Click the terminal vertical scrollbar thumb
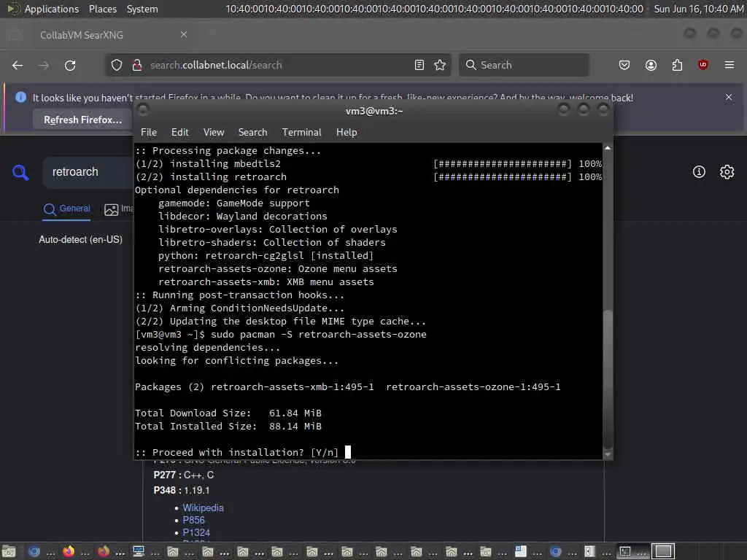Viewport: 747px width, 560px height. click(608, 378)
